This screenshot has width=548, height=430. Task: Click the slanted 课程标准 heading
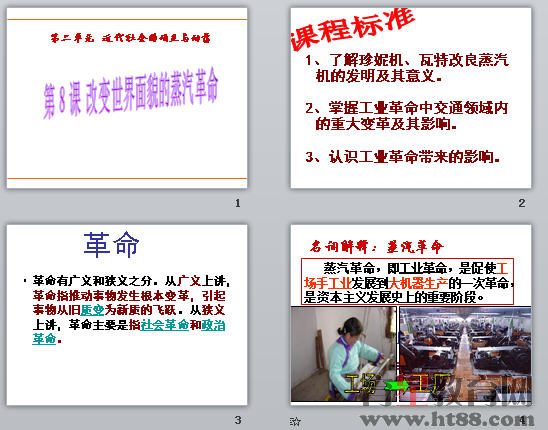(x=353, y=29)
